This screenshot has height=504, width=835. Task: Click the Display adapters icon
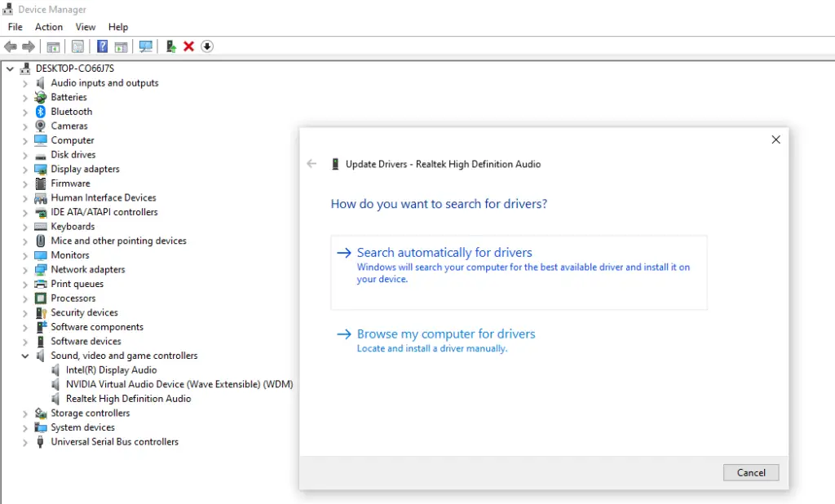pyautogui.click(x=41, y=169)
